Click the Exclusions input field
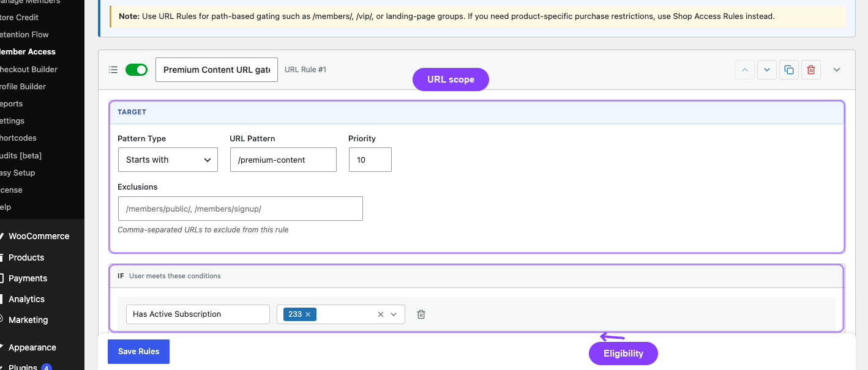The image size is (868, 370). [241, 209]
